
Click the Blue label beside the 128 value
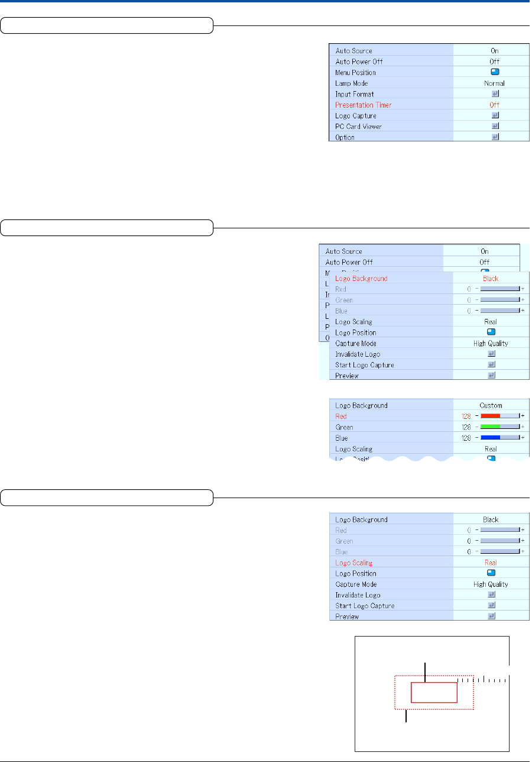click(x=342, y=438)
